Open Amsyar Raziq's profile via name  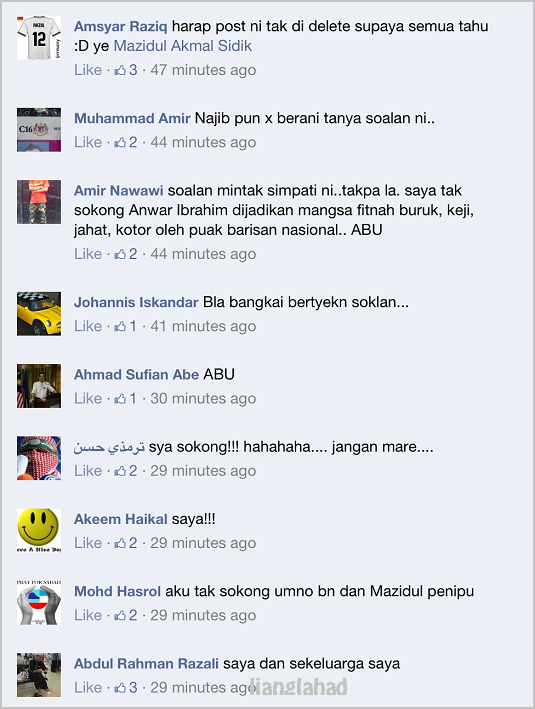[120, 27]
